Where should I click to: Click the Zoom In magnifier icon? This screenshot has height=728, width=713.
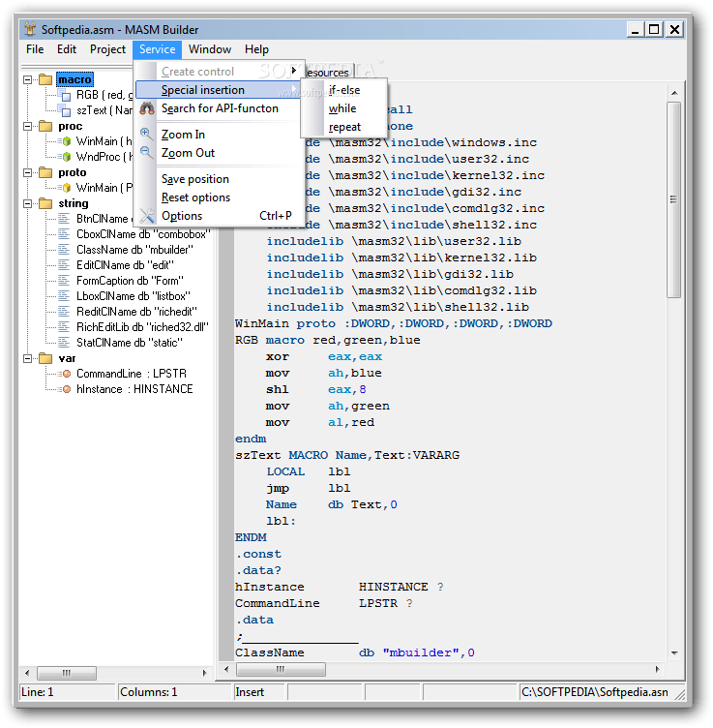tap(146, 134)
